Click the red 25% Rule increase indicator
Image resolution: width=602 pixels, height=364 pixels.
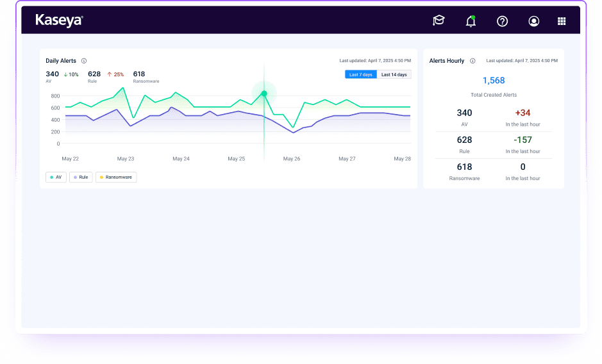click(115, 74)
